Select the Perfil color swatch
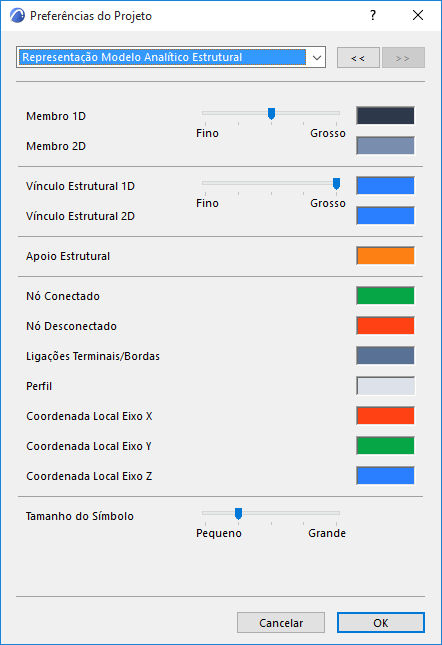Screen dimensions: 442x645 385,386
